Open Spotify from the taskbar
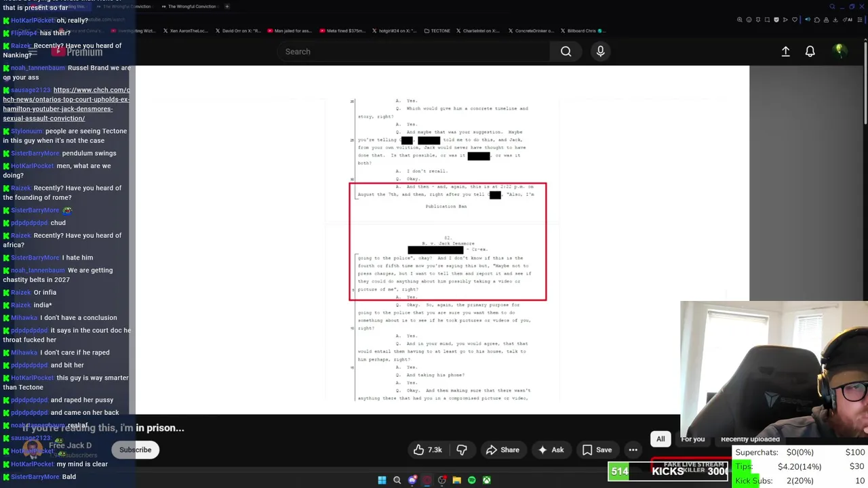This screenshot has width=868, height=488. coord(471,480)
